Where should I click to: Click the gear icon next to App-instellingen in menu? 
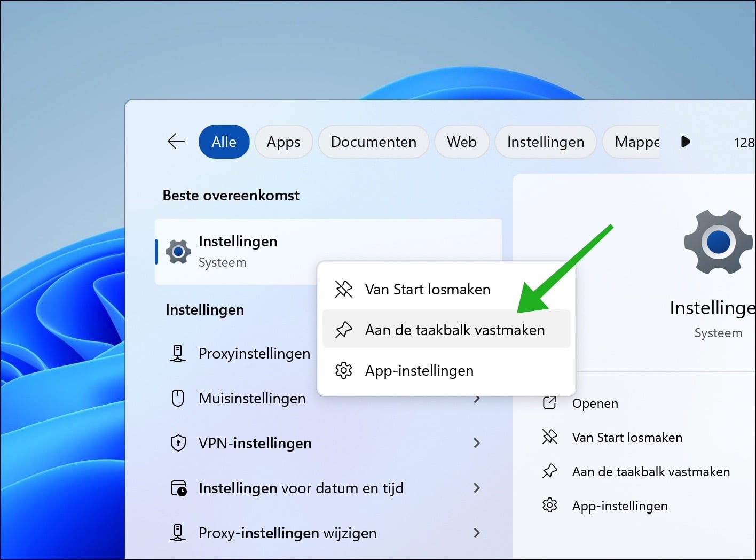tap(344, 370)
